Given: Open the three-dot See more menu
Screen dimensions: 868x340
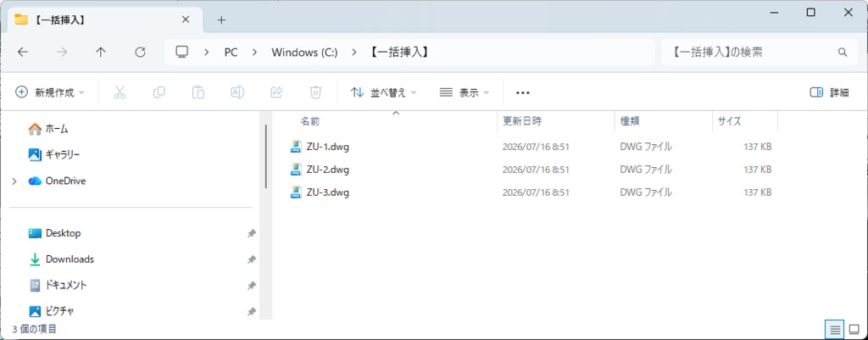Looking at the screenshot, I should (x=522, y=93).
